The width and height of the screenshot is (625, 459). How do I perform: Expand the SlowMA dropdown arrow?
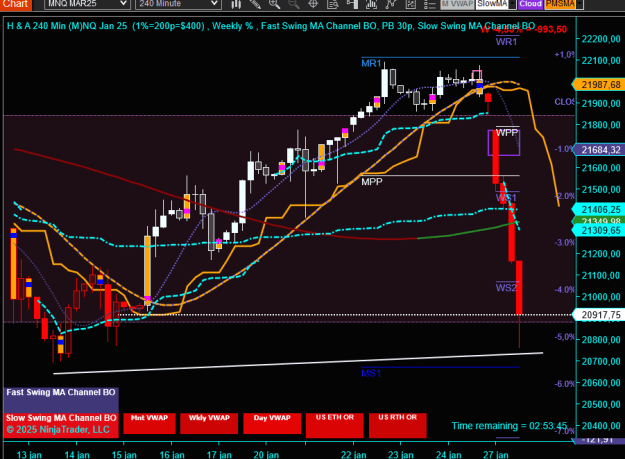click(x=512, y=4)
